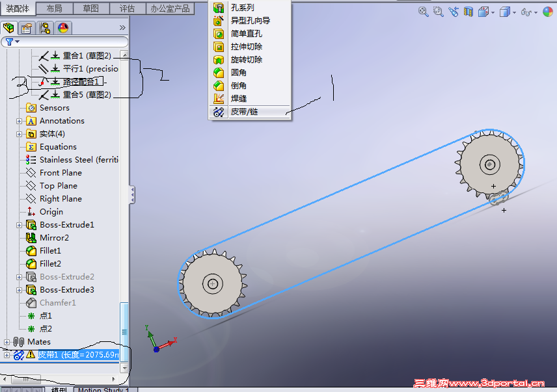
Task: Choose 异型孔向导 from the menu
Action: coord(250,21)
